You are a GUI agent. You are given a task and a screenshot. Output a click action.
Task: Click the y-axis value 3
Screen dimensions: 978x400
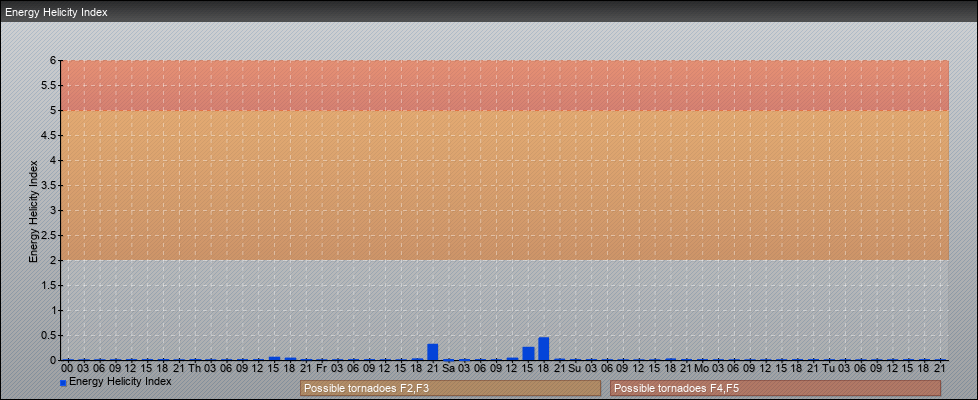54,210
